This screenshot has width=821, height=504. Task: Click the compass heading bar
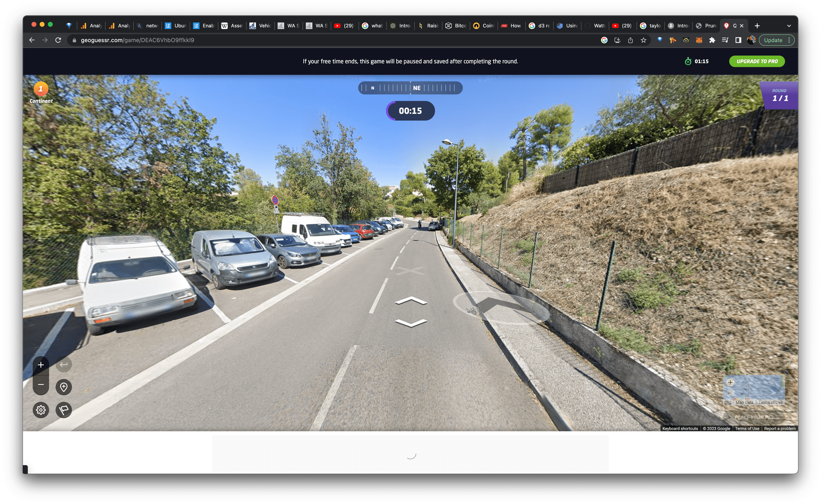tap(410, 88)
